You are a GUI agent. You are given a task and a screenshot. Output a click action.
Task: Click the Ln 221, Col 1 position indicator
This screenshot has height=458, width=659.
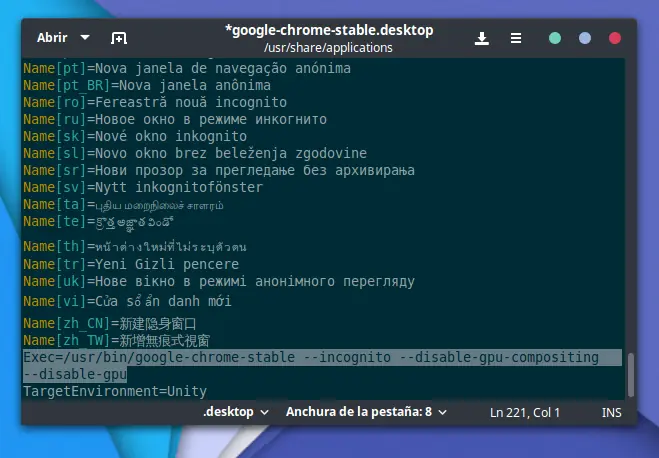click(525, 413)
